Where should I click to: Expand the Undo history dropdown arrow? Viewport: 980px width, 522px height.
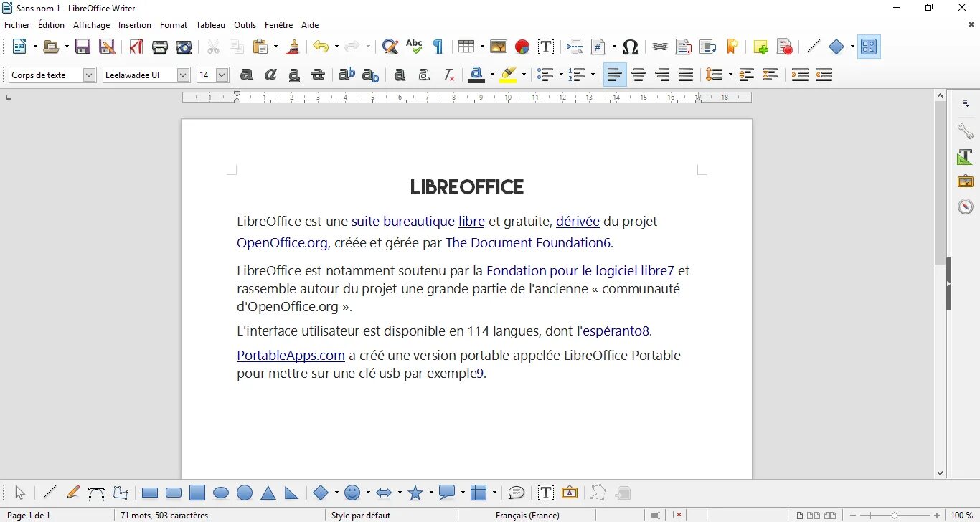point(336,47)
